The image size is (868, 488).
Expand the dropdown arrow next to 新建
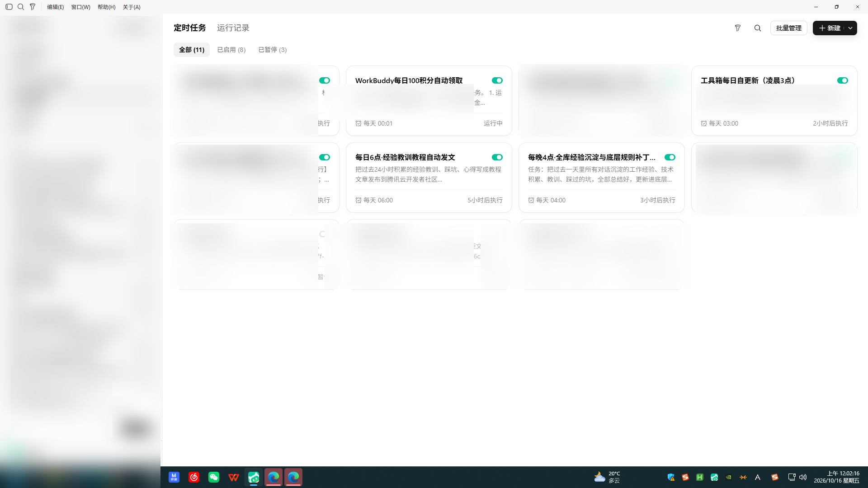pyautogui.click(x=850, y=28)
